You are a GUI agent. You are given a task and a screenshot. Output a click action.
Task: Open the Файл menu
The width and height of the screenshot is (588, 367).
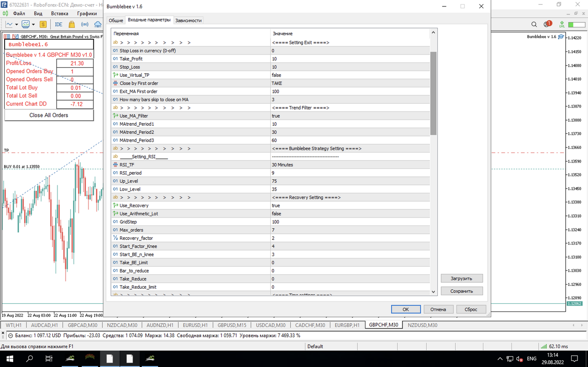point(19,14)
